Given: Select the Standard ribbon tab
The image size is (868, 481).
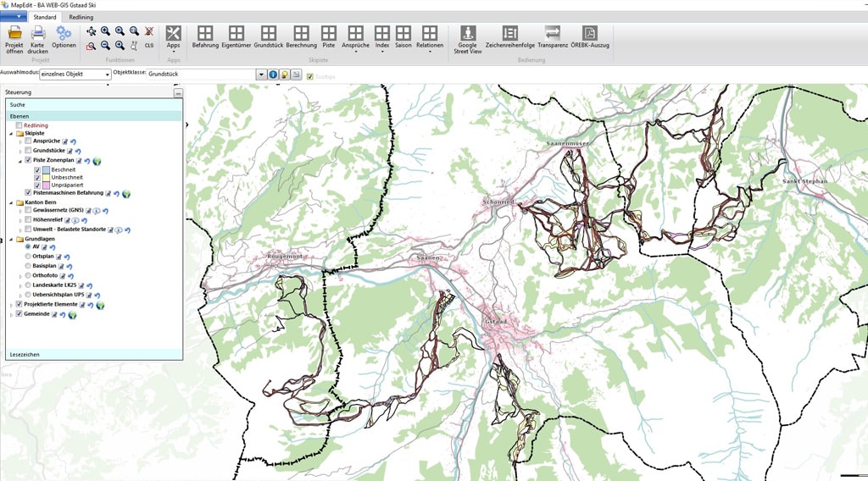Looking at the screenshot, I should tap(45, 17).
